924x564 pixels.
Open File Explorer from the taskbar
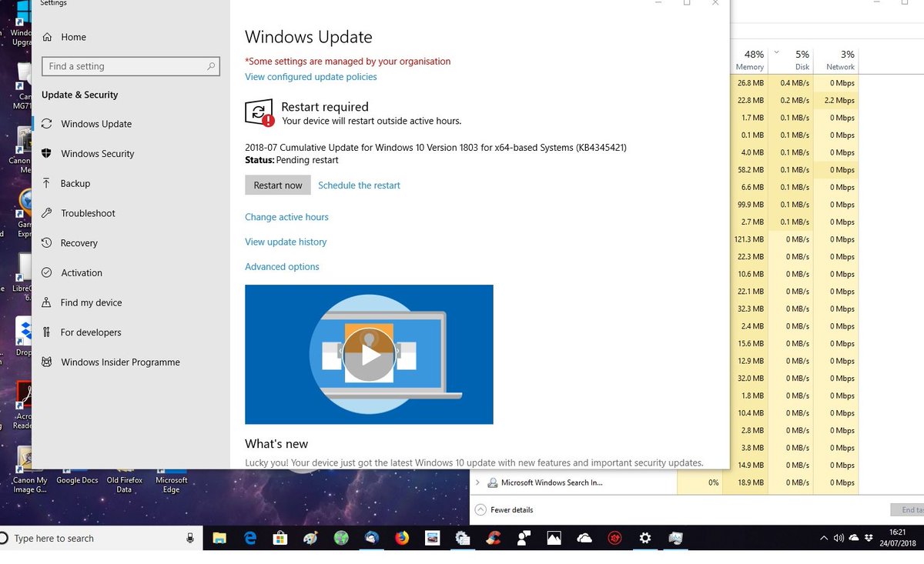219,539
